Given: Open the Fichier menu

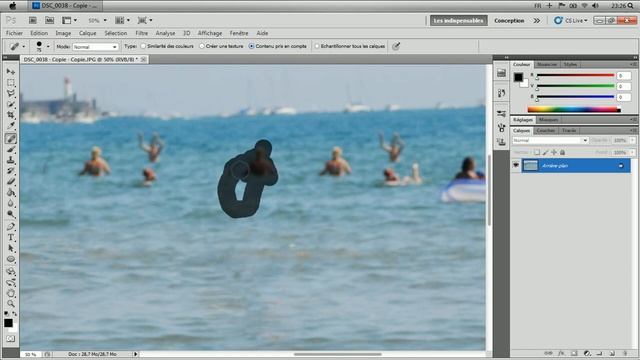Looking at the screenshot, I should 14,33.
